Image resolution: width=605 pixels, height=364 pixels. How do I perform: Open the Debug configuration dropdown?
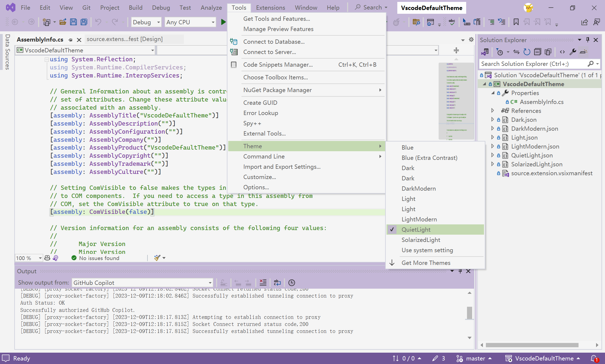tap(146, 22)
